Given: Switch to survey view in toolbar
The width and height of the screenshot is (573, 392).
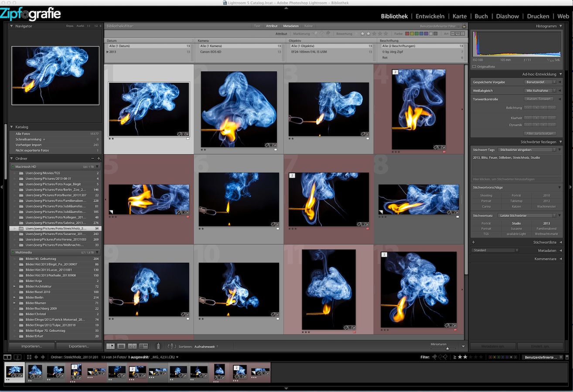Looking at the screenshot, I should (143, 346).
